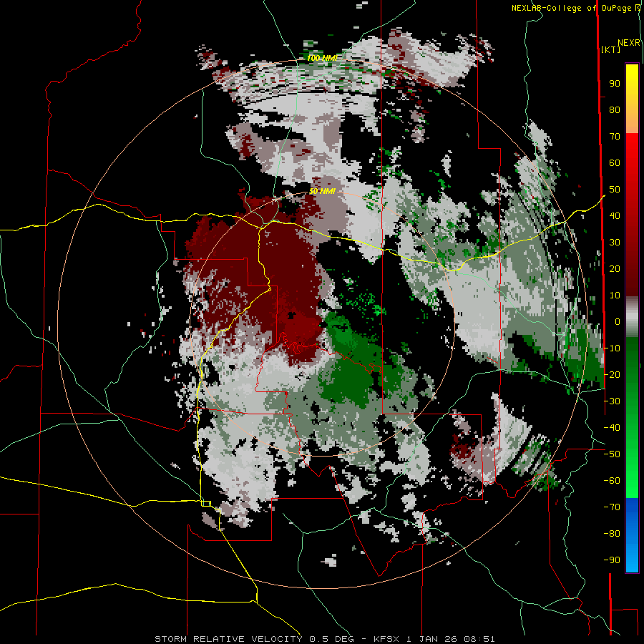Viewport: 644px width, 644px height.
Task: Click the 80 value on velocity scale
Action: (615, 110)
